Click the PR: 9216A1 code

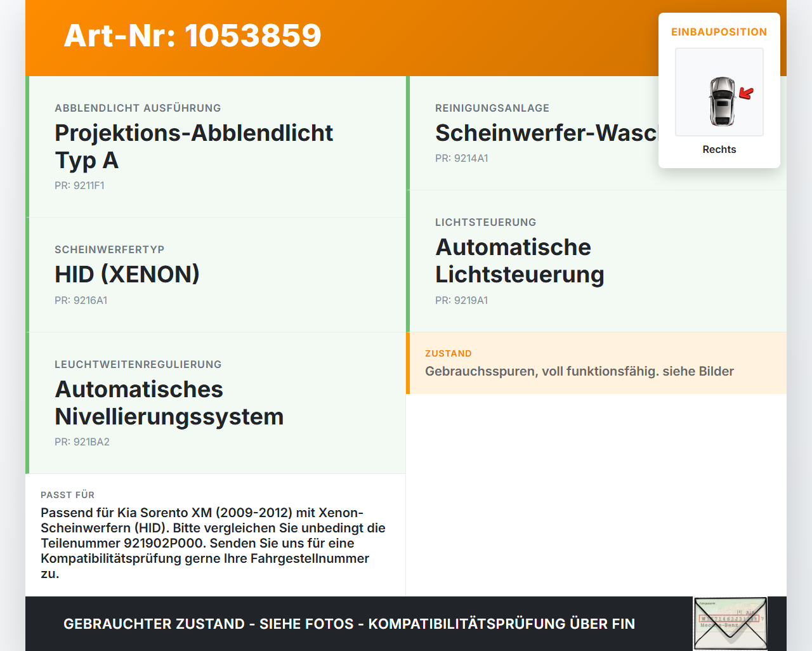tap(81, 300)
